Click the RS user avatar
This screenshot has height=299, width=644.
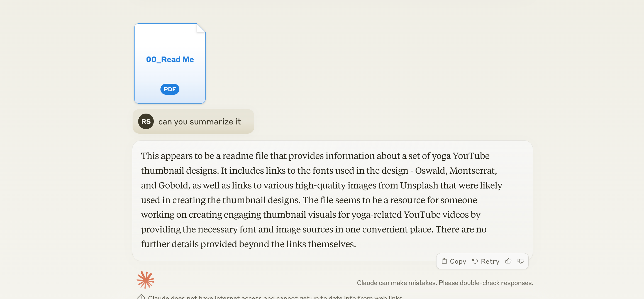tap(146, 121)
